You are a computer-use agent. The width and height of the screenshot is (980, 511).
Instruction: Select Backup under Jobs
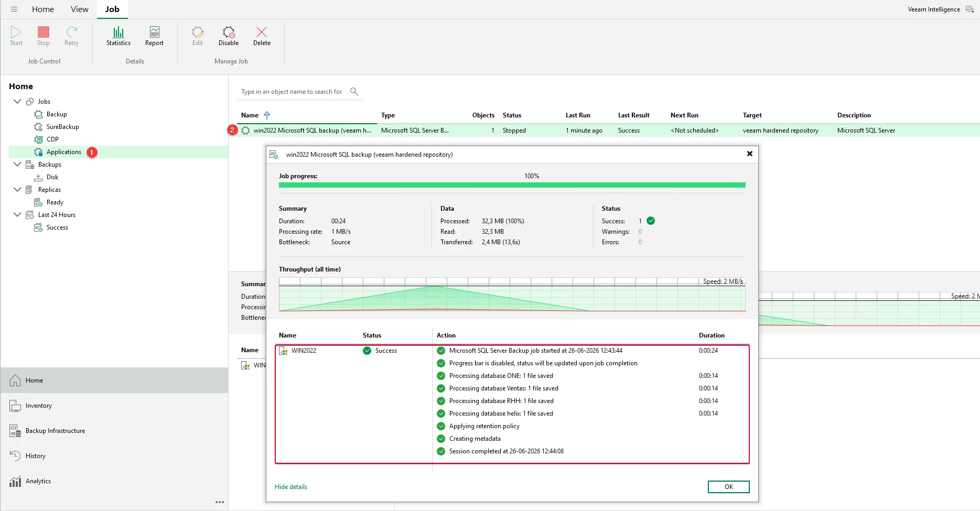(x=57, y=114)
